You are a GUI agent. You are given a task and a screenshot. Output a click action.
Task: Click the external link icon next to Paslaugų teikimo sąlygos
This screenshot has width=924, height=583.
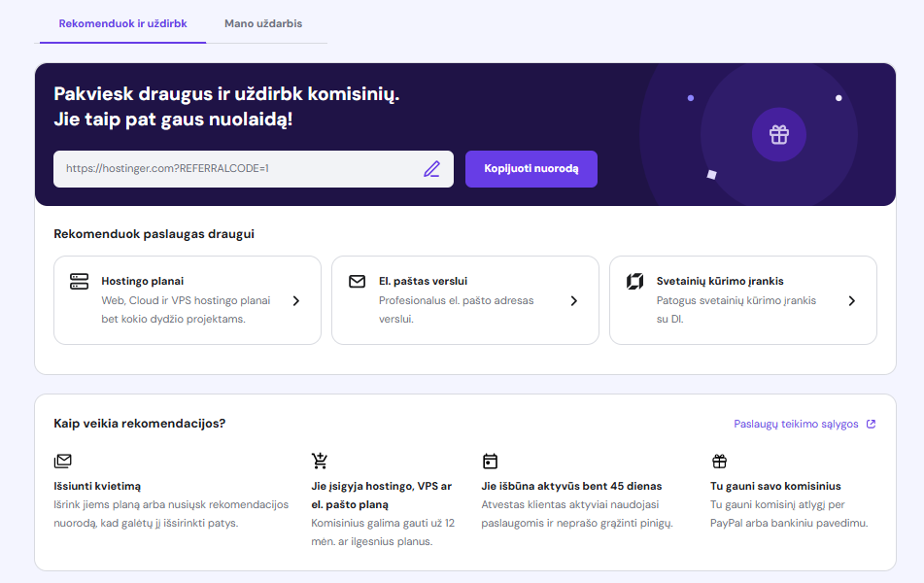871,424
